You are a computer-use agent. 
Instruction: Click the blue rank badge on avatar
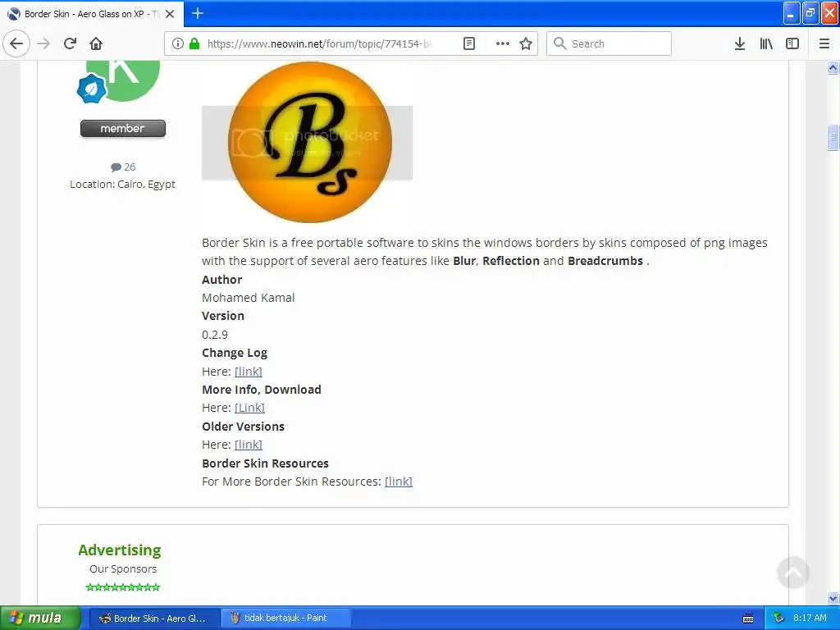tap(92, 89)
